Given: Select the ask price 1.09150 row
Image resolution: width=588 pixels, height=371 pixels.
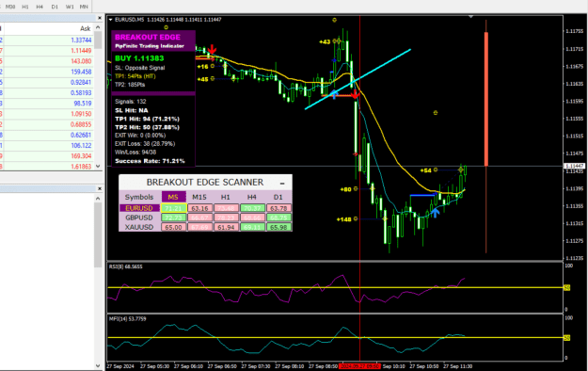Looking at the screenshot, I should (46, 114).
